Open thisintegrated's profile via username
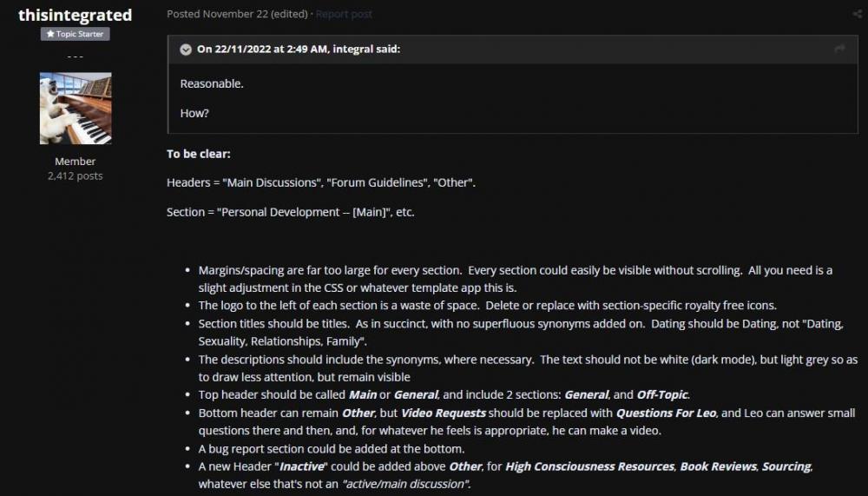Viewport: 868px width, 496px height. [x=76, y=15]
